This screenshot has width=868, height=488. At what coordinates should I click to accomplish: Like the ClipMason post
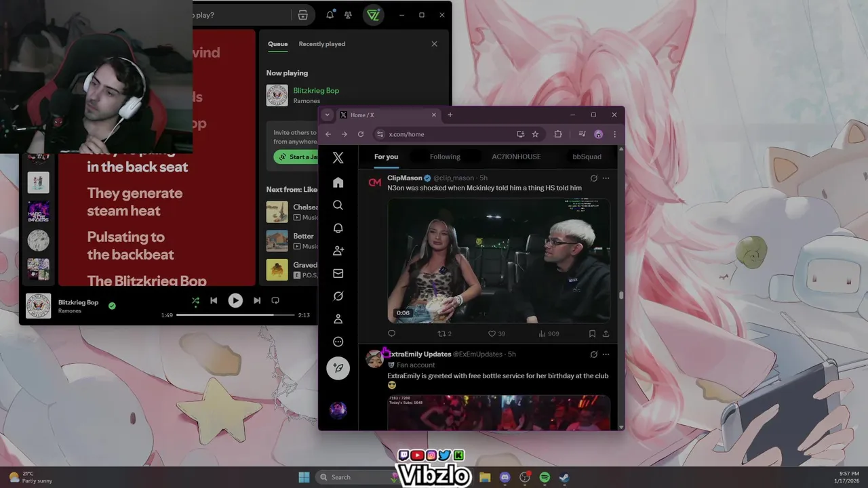[496, 333]
